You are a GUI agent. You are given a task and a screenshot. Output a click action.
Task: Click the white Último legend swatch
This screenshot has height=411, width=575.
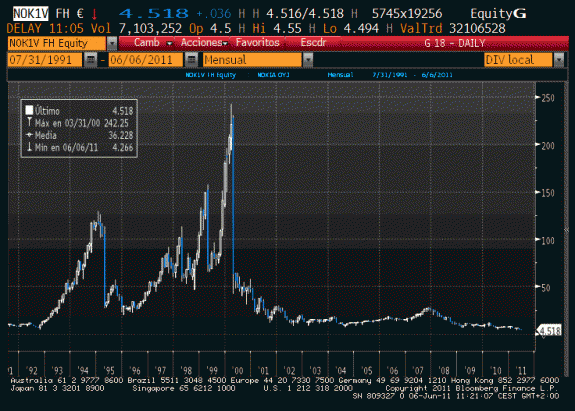tap(29, 110)
